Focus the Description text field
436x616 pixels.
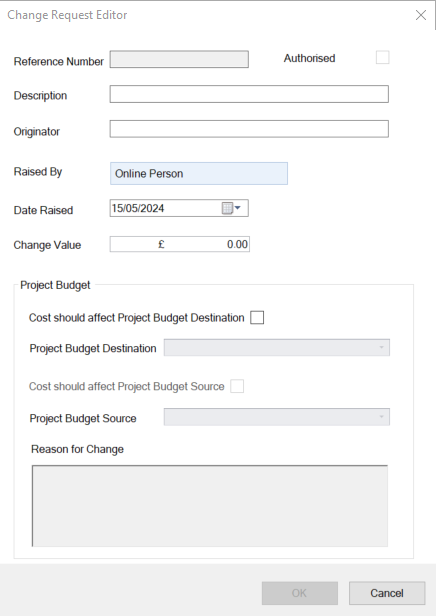249,94
